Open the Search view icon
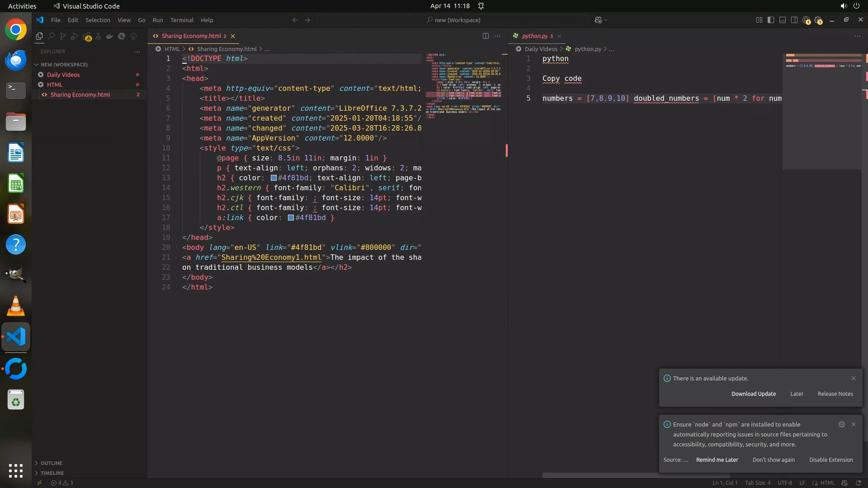This screenshot has width=868, height=488. (51, 36)
